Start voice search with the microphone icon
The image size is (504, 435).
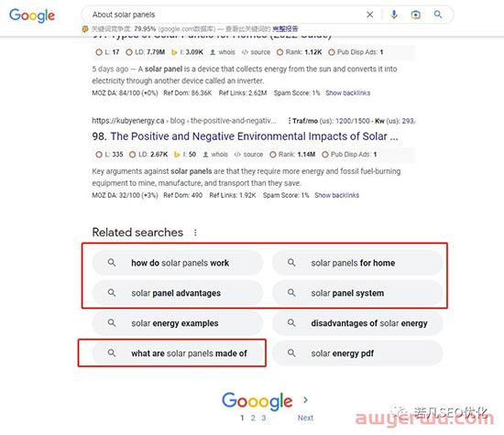point(394,15)
